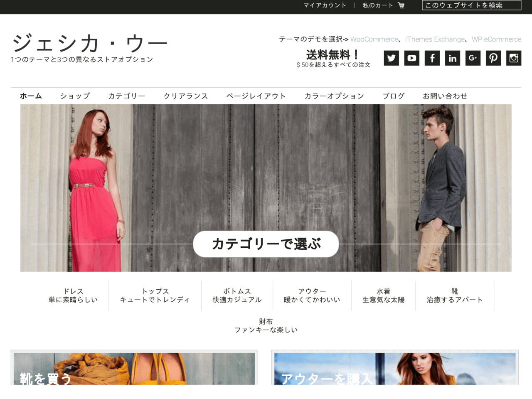Open the ページレイアウト menu item
This screenshot has height=399, width=532.
coord(256,96)
